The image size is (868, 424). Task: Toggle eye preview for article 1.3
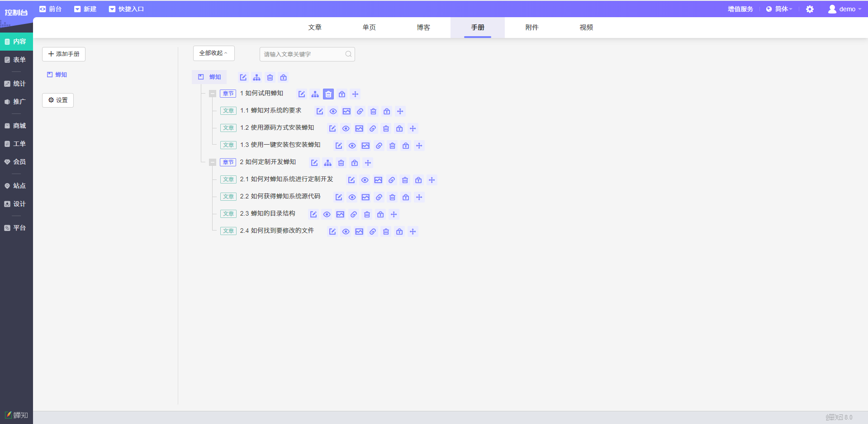(x=352, y=146)
